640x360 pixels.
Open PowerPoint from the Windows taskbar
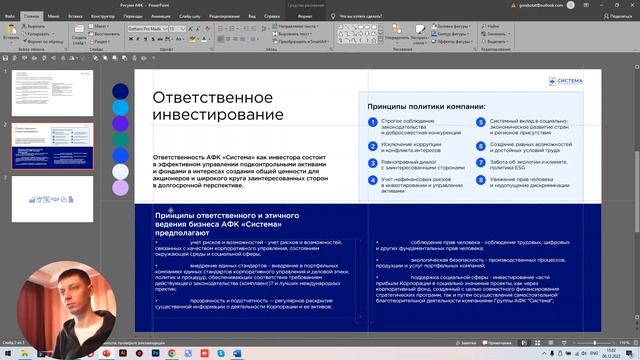coord(107,353)
